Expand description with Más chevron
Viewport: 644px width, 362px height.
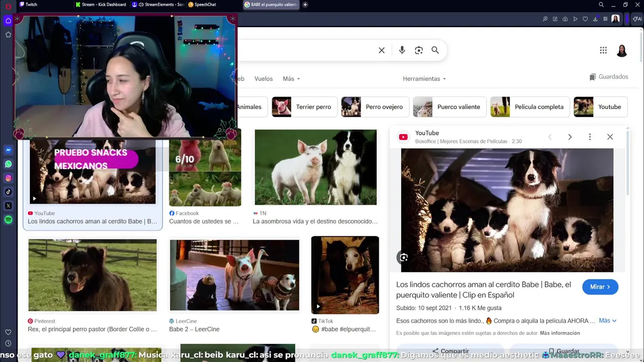coord(608,320)
